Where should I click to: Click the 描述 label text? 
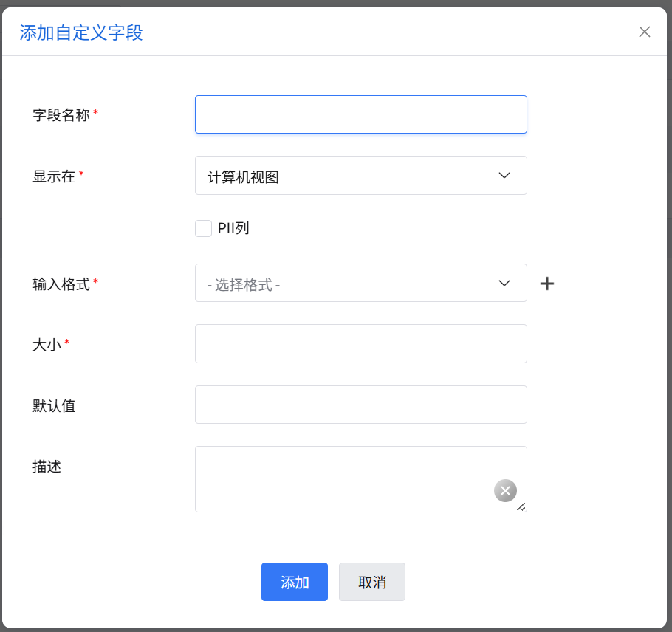(47, 467)
